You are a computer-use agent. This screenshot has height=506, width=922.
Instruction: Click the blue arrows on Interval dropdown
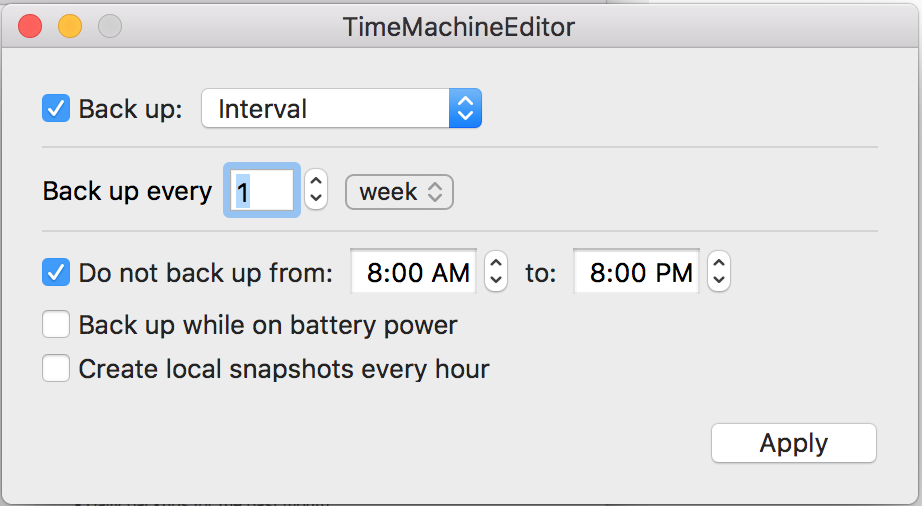pyautogui.click(x=465, y=109)
